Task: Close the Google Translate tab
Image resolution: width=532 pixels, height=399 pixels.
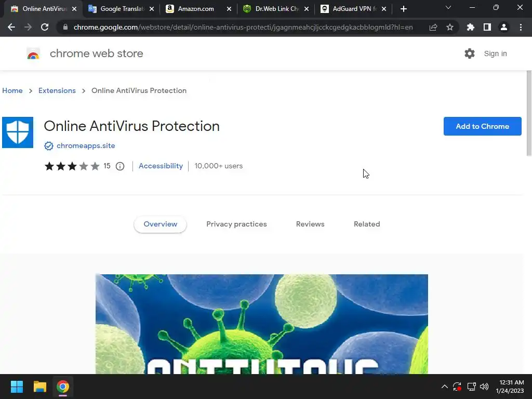Action: (x=152, y=9)
